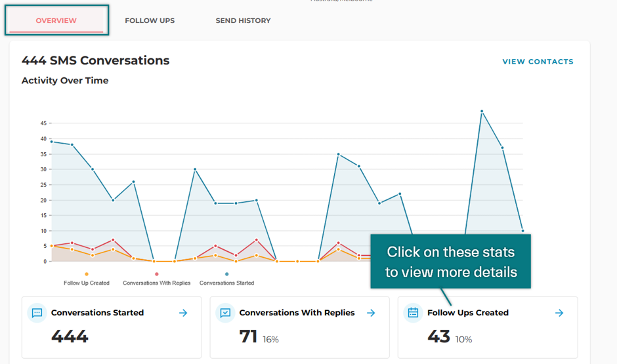Image resolution: width=617 pixels, height=364 pixels.
Task: Open the Send History tab
Action: coord(243,20)
